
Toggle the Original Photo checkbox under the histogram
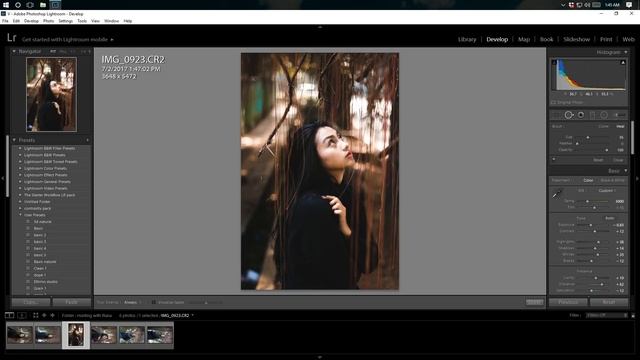[x=553, y=102]
